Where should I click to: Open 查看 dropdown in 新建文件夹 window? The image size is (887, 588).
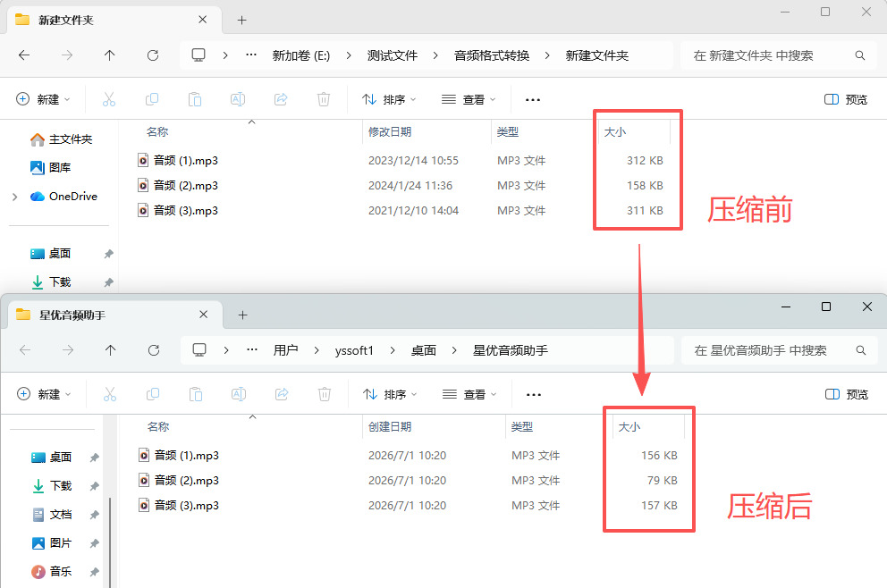[469, 99]
